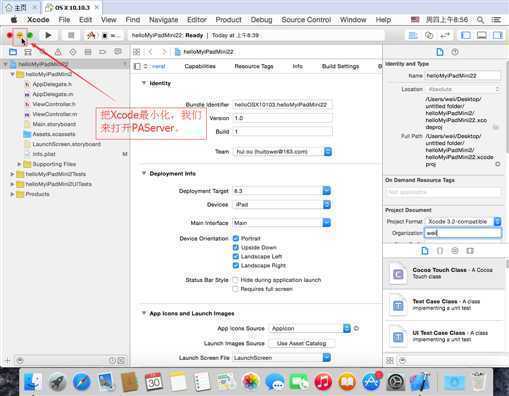Expand the Supporting Files group
The height and width of the screenshot is (396, 509).
pos(19,164)
